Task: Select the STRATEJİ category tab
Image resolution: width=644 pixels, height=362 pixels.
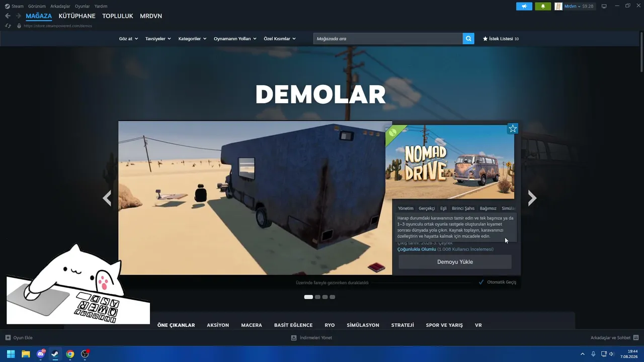Action: (403, 325)
